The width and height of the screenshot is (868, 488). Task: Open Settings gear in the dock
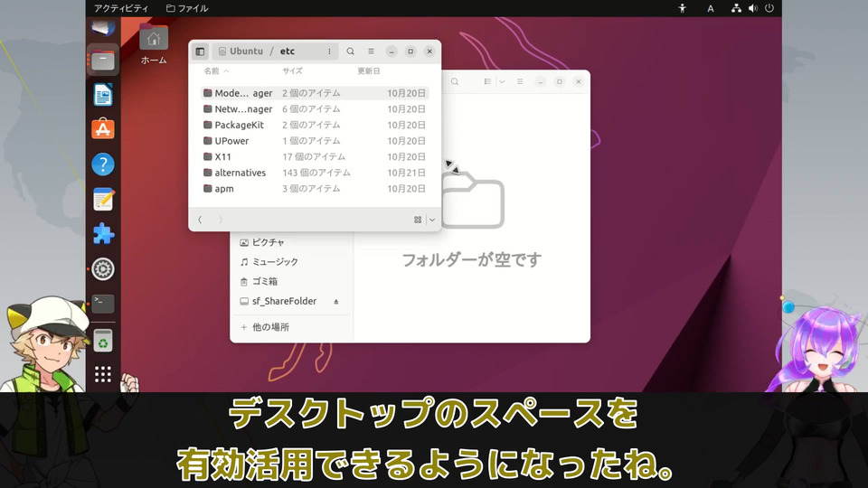pyautogui.click(x=103, y=269)
